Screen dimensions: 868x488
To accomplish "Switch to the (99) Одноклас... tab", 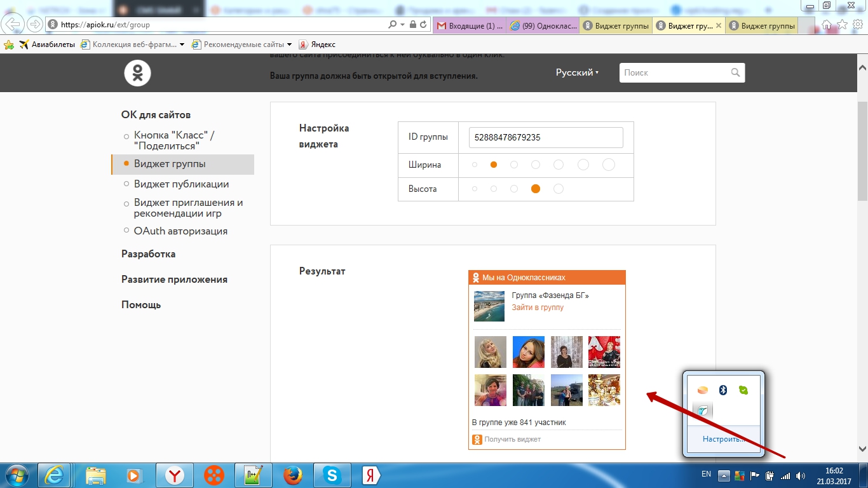I will [543, 25].
